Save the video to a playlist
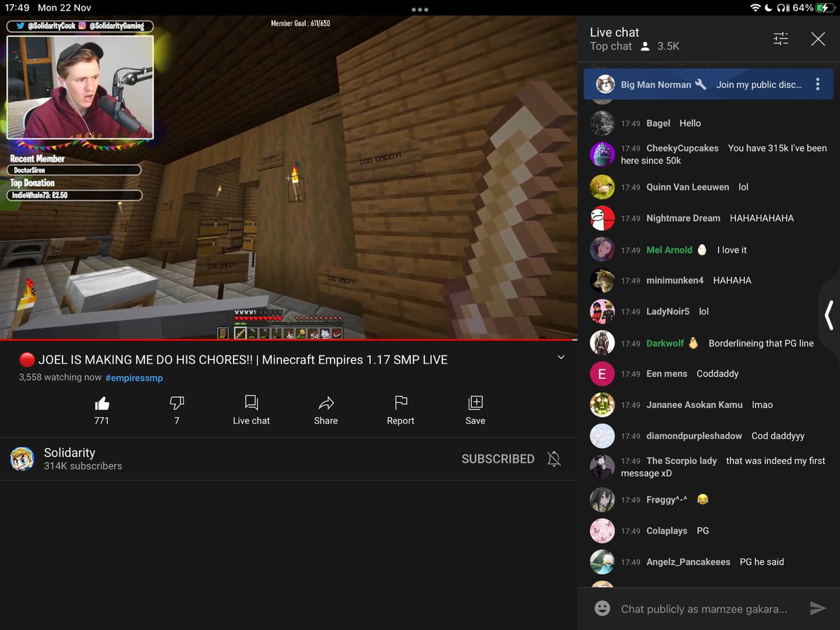This screenshot has height=630, width=840. pos(475,410)
